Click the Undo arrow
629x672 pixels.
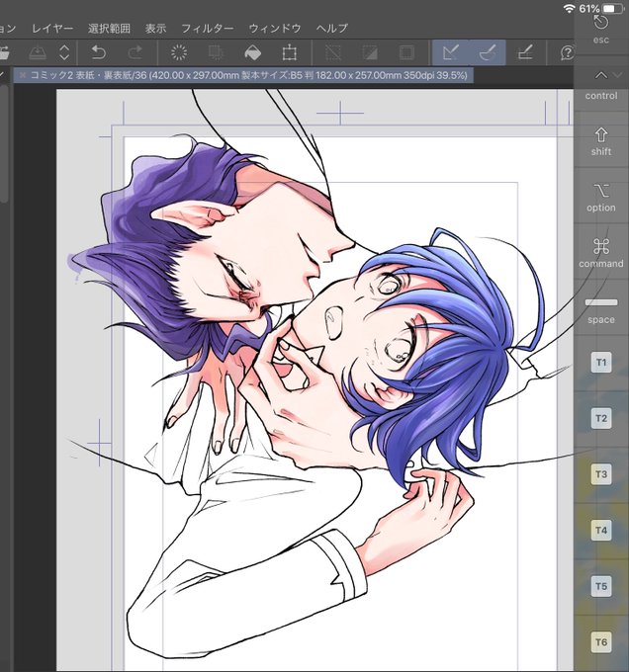click(99, 52)
